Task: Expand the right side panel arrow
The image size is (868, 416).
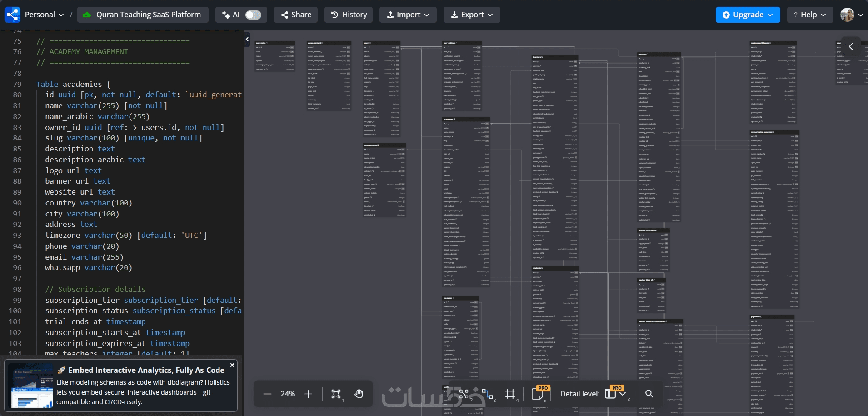Action: (851, 46)
